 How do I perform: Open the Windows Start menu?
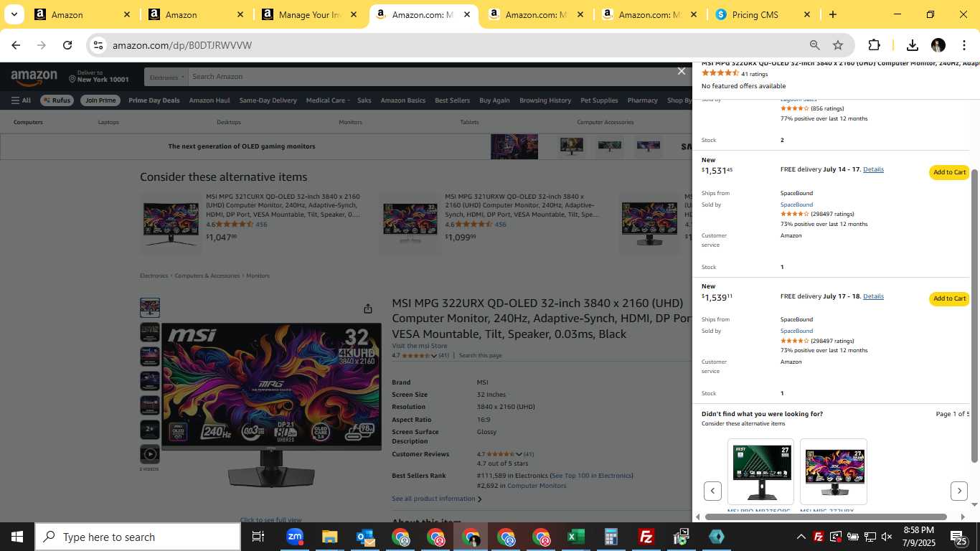[x=17, y=537]
